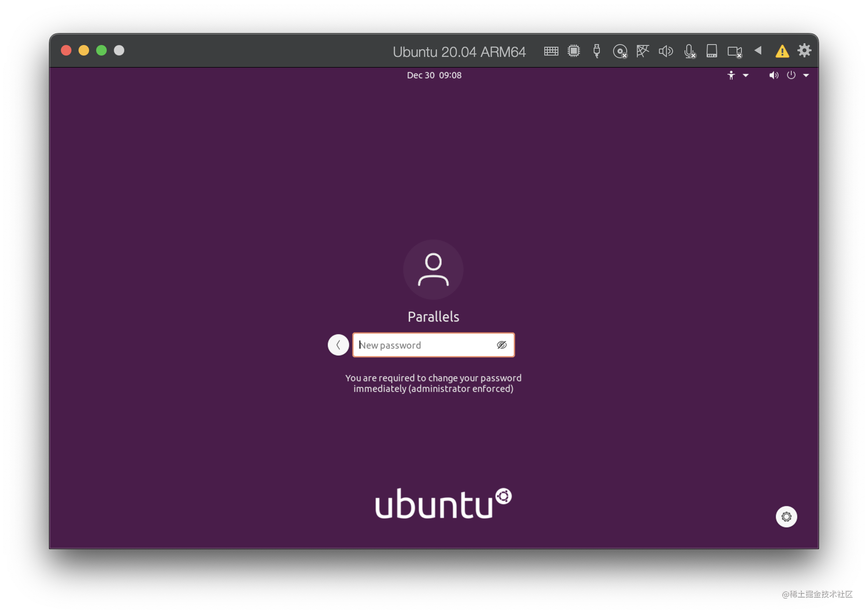Open the hard disk icon in title bar
Image resolution: width=868 pixels, height=614 pixels.
click(712, 51)
